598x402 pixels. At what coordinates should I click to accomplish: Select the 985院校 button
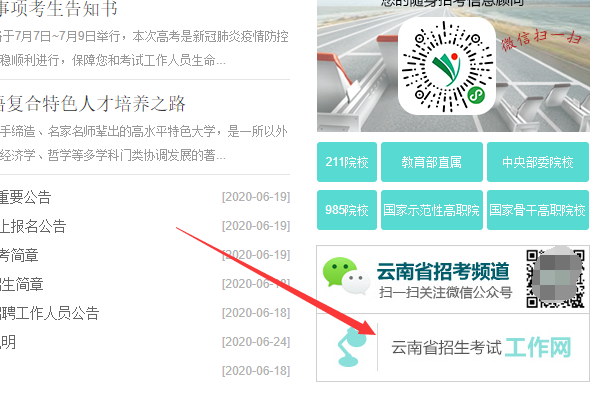[x=347, y=210]
